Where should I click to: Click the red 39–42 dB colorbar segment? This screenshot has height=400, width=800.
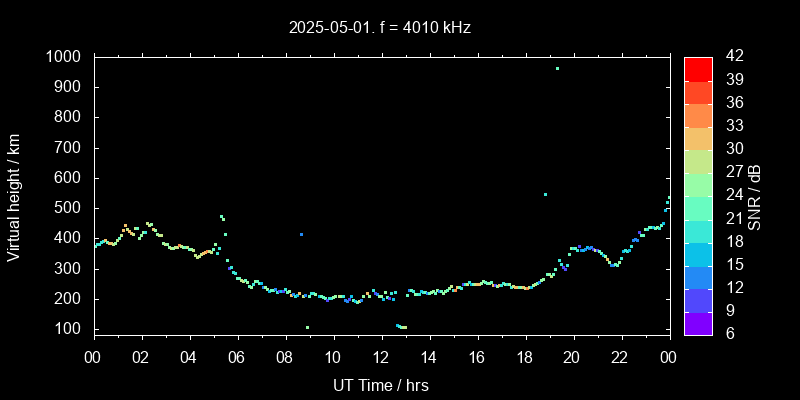click(698, 68)
